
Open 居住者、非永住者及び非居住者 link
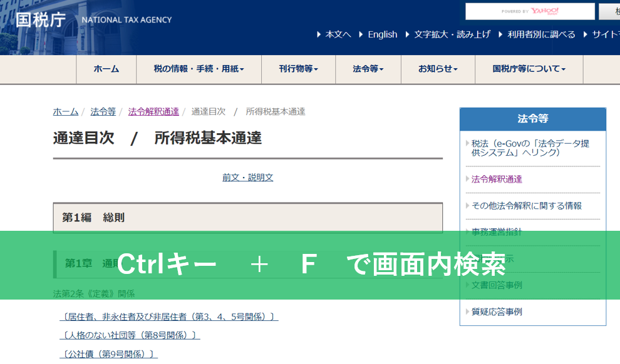click(x=168, y=316)
